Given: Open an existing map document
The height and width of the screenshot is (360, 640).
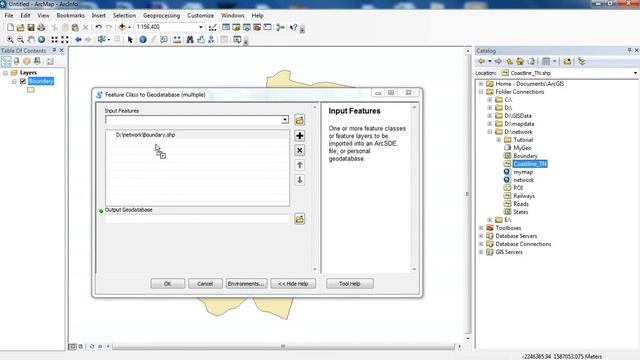Looking at the screenshot, I should pyautogui.click(x=20, y=27).
